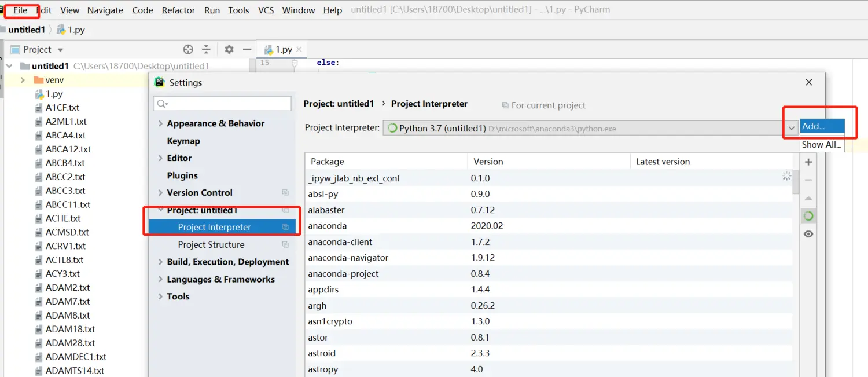Open the Refactor menu

178,10
